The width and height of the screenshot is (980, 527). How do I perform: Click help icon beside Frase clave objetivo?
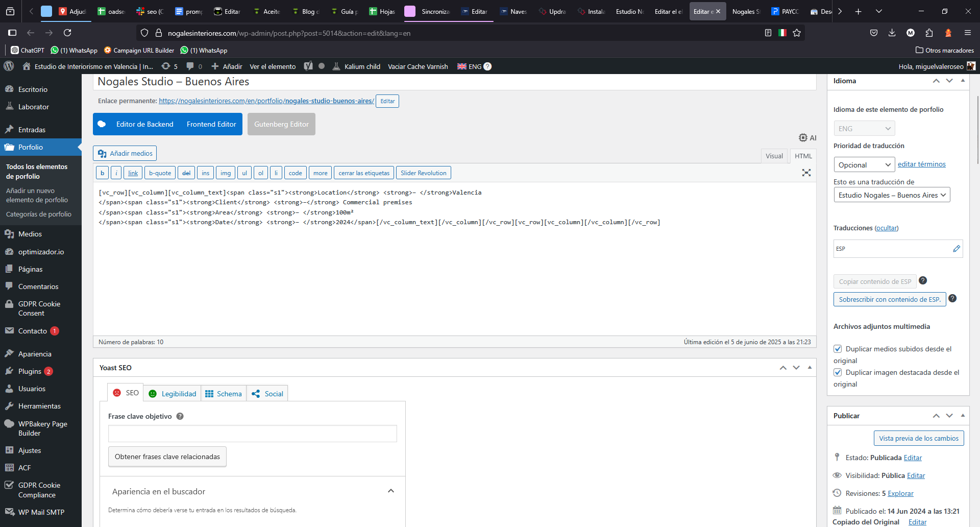pos(180,416)
